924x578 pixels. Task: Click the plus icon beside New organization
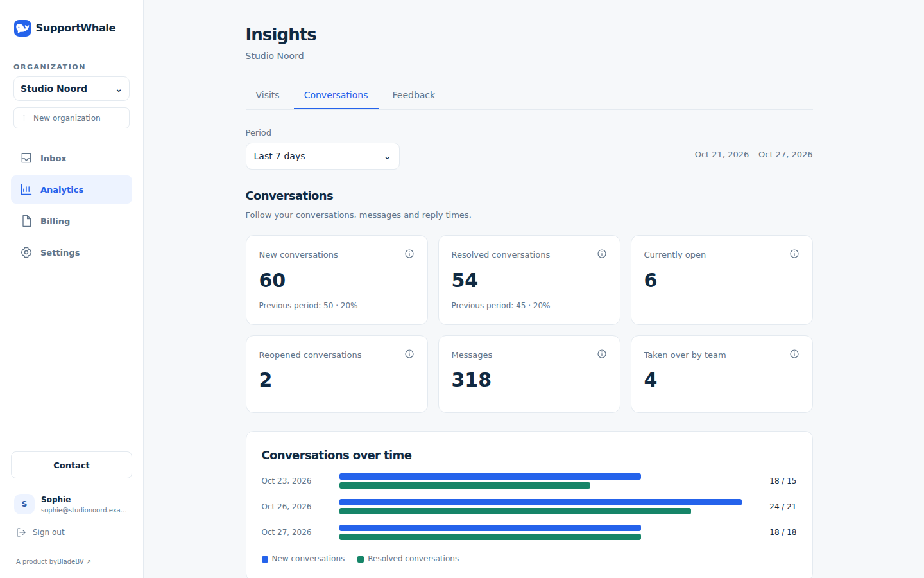click(24, 118)
